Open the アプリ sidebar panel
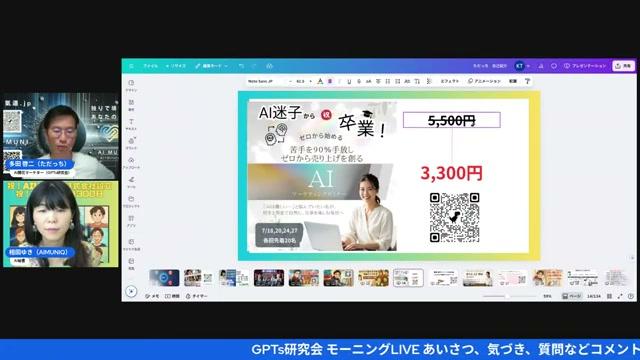Image resolution: width=640 pixels, height=360 pixels. tap(131, 221)
